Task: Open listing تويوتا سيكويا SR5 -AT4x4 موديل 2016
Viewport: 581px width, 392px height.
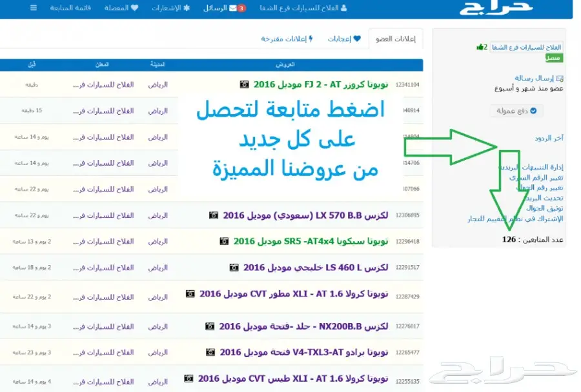Action: click(x=311, y=241)
